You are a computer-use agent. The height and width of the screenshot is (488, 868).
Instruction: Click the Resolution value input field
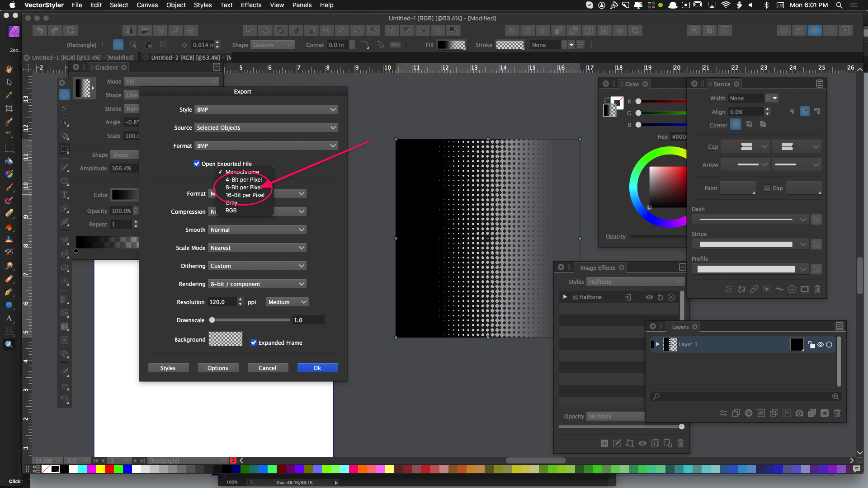coord(221,302)
